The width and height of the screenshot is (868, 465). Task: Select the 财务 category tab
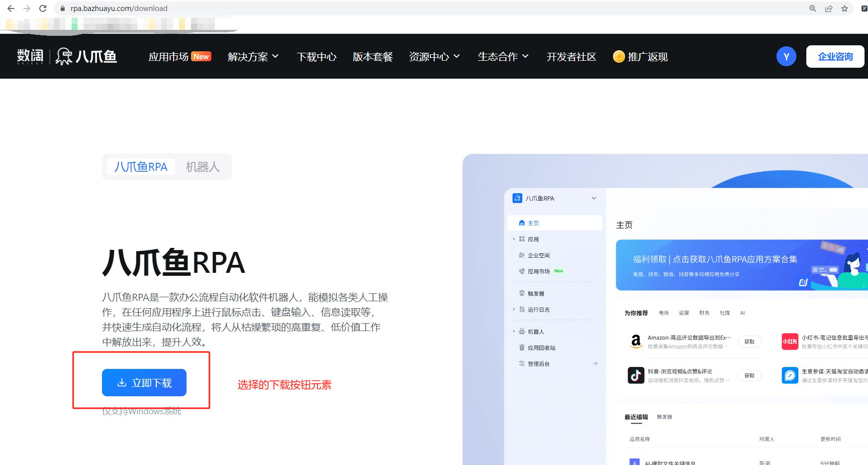point(704,313)
